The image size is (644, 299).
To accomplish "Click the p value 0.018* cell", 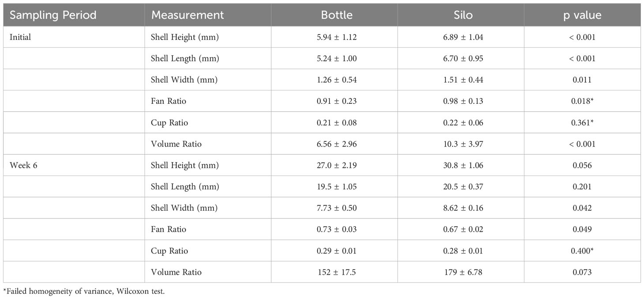I will (x=582, y=102).
